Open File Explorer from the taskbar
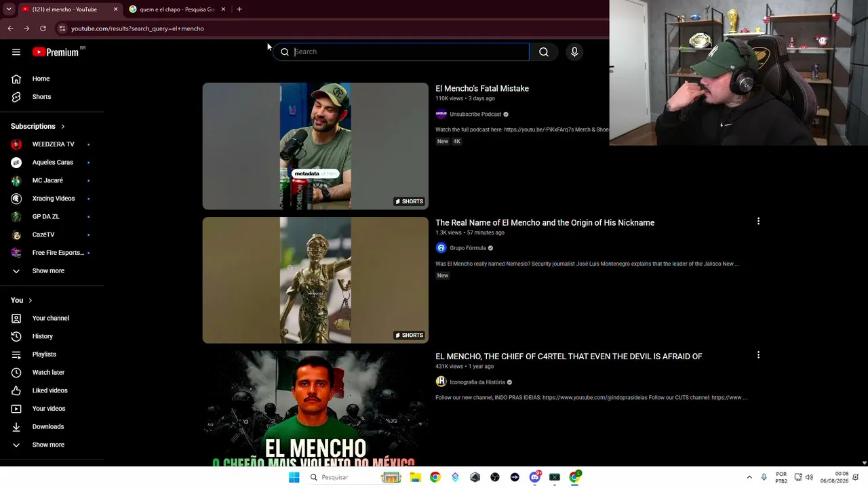 point(415,477)
